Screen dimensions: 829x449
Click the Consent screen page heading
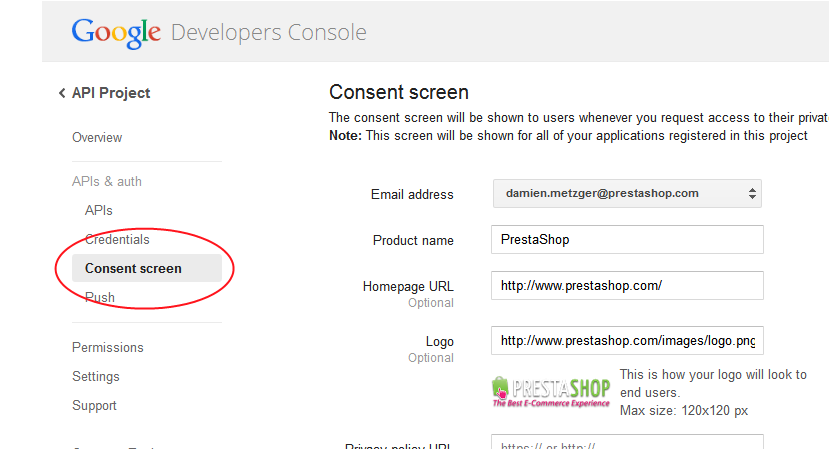click(x=399, y=92)
